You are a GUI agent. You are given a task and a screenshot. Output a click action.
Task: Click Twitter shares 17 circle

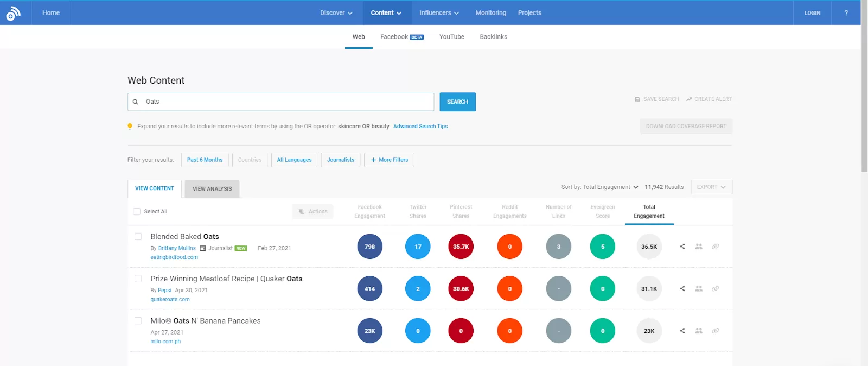(418, 247)
